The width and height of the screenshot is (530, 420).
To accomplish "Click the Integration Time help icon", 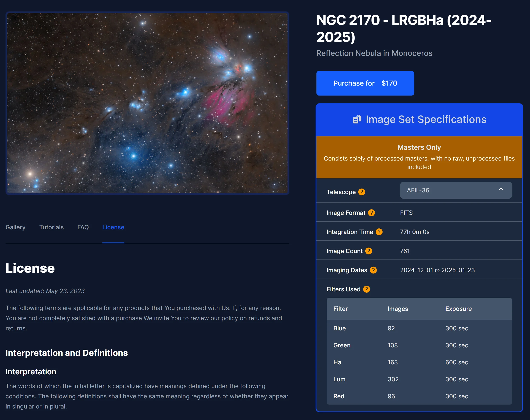I will coord(379,232).
